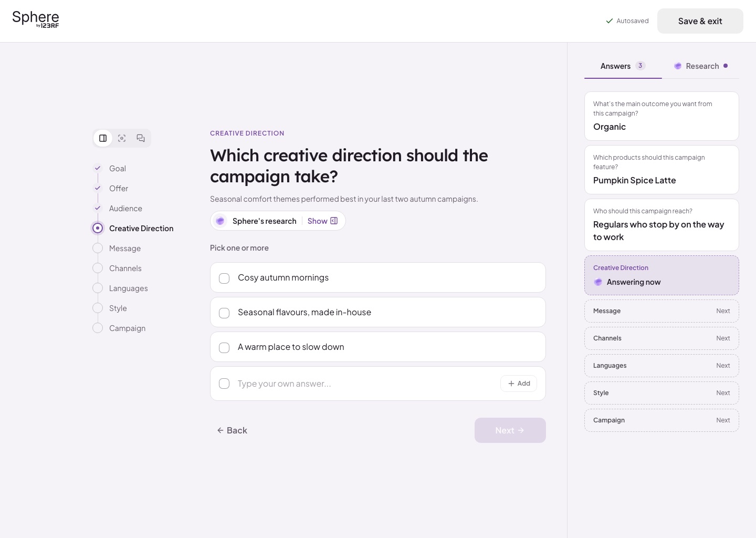Show Sphere's research panel
The image size is (756, 538).
(322, 221)
